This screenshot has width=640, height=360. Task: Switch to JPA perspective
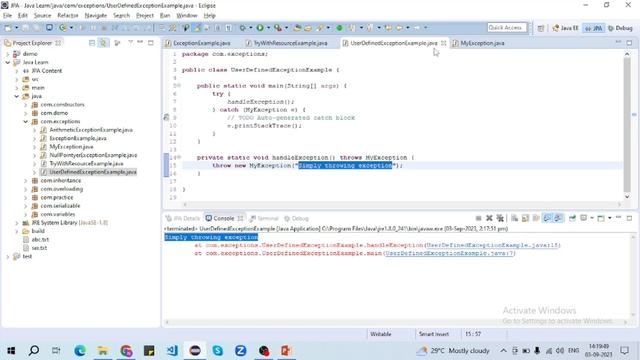[594, 28]
